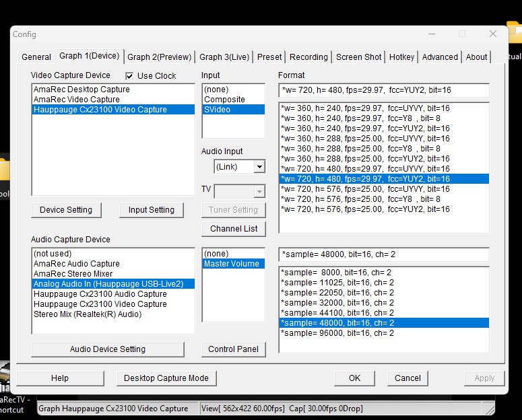Switch to the Preset tab
The width and height of the screenshot is (522, 420).
coord(269,57)
